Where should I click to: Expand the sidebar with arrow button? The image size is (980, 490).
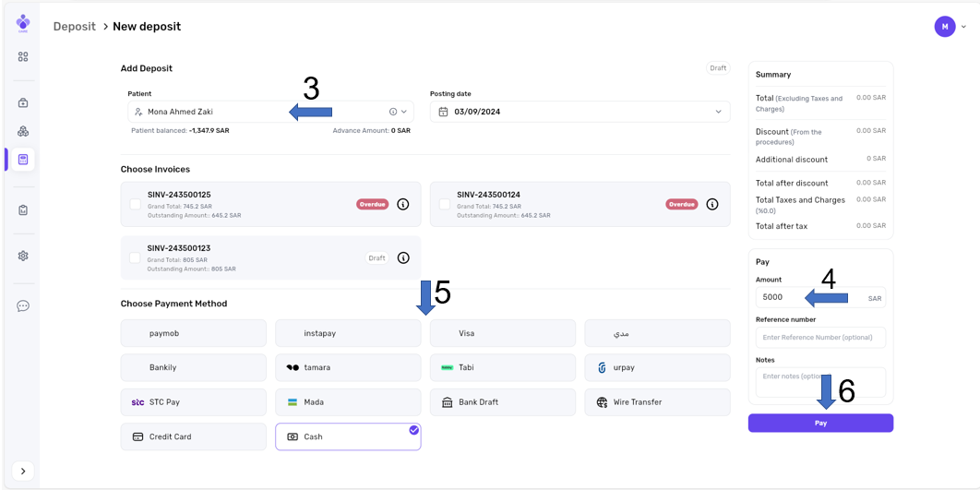tap(23, 471)
